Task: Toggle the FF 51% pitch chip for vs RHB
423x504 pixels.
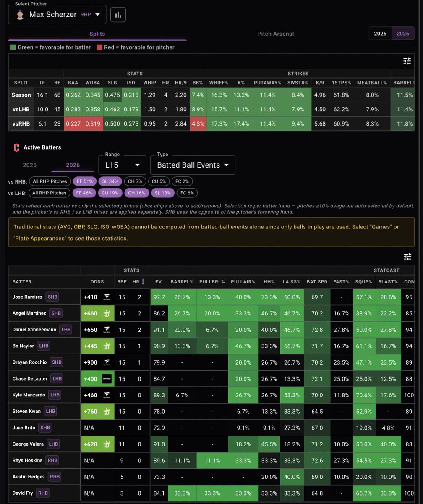Action: (x=84, y=181)
